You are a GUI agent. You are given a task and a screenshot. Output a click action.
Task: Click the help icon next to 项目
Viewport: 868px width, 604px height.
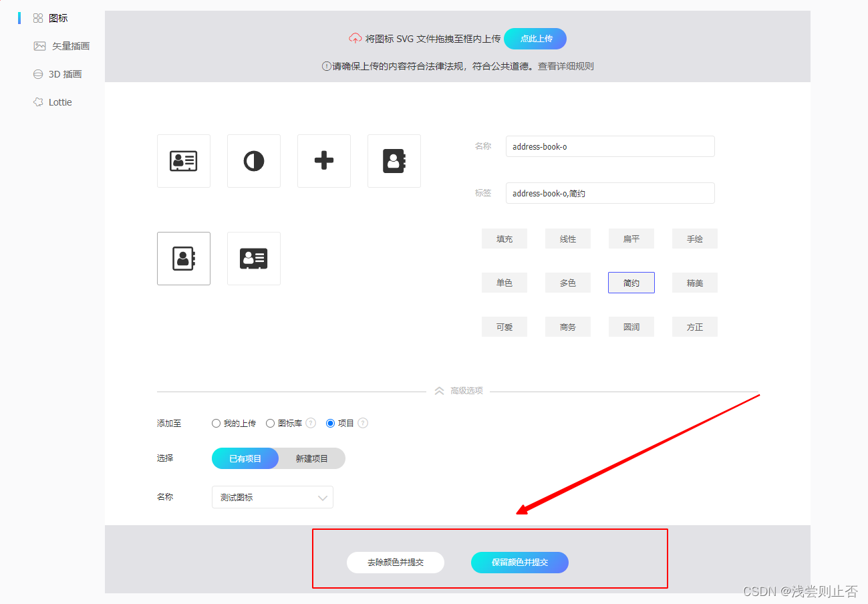[x=363, y=423]
